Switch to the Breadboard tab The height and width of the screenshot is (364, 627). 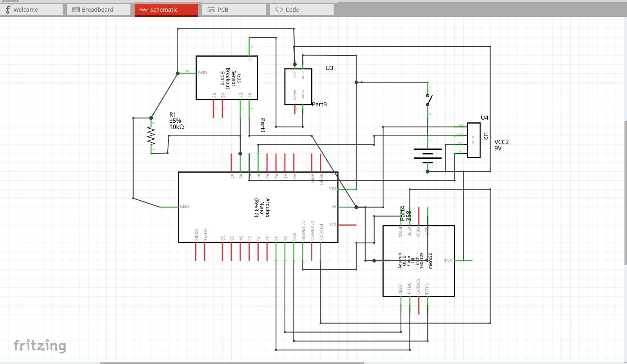(98, 9)
